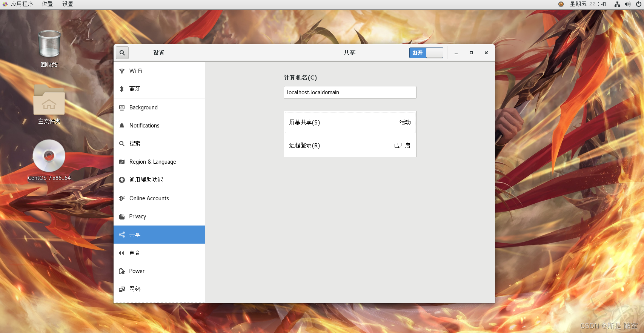Viewport: 644px width, 333px height.
Task: Click the Privacy hand icon
Action: click(x=122, y=216)
